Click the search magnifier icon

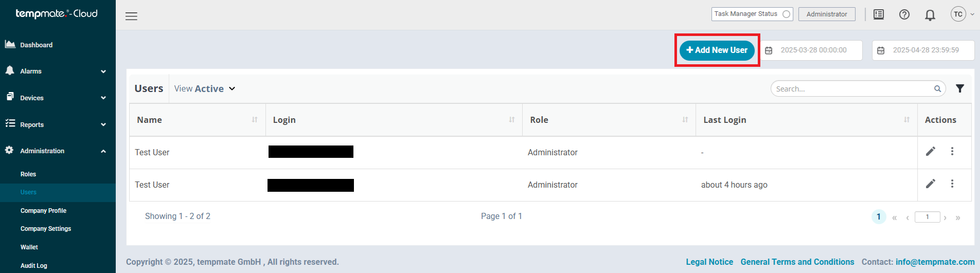tap(937, 89)
